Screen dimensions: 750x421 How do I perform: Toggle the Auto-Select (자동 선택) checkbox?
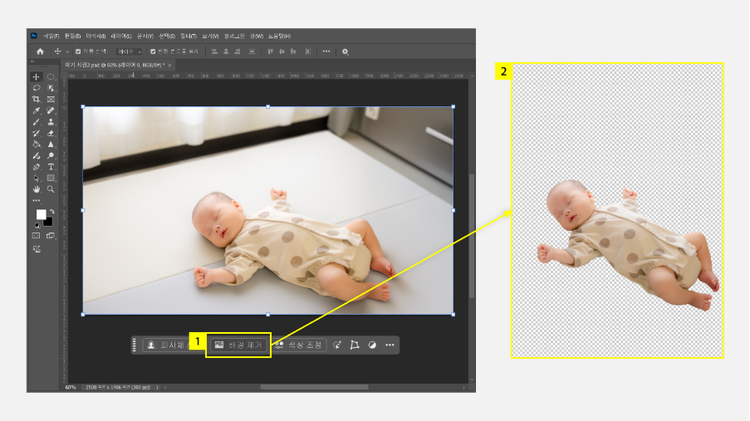point(78,52)
